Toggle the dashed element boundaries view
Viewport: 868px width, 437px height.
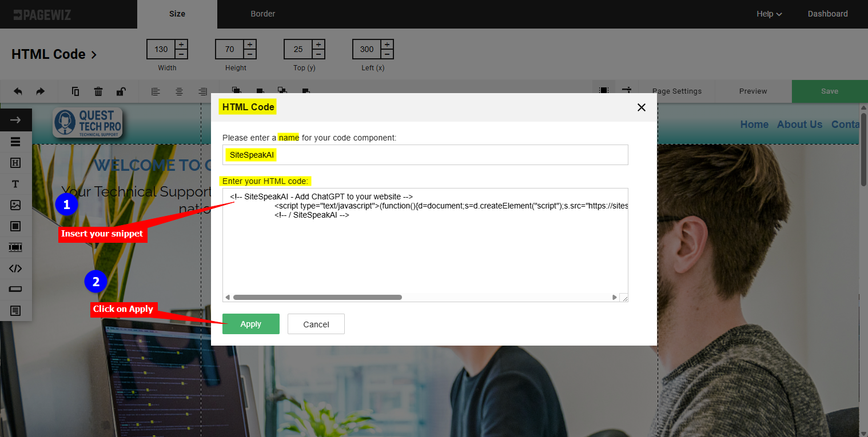603,91
